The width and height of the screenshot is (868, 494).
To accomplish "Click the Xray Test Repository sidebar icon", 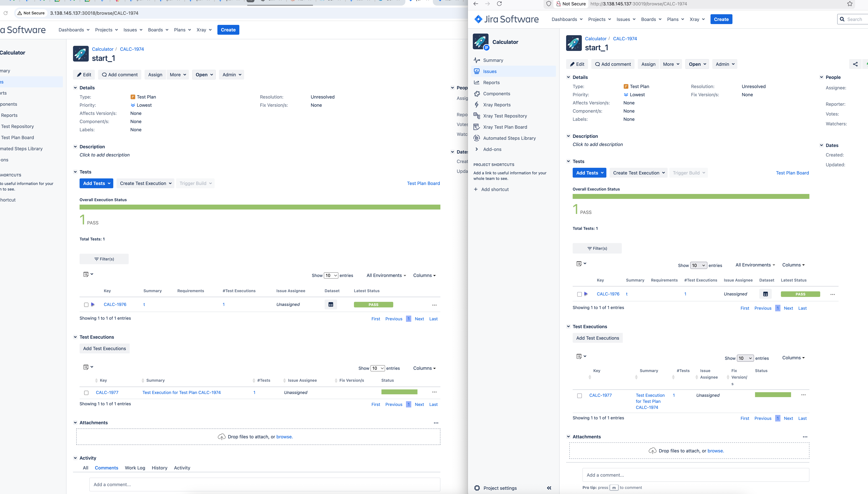I will (x=477, y=116).
